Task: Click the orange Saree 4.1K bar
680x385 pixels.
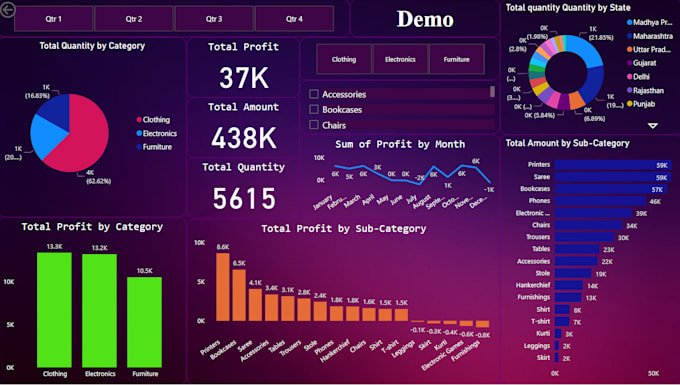Action: click(255, 305)
